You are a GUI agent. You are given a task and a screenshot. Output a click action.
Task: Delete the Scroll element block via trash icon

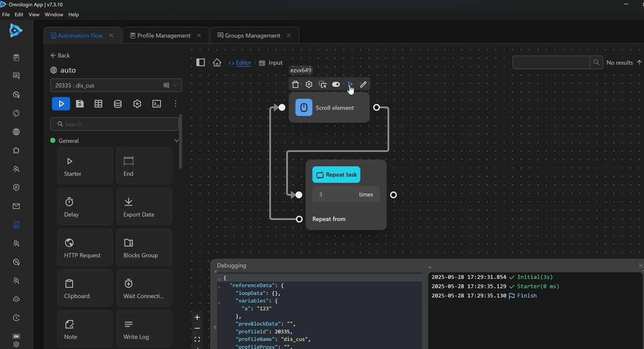296,84
